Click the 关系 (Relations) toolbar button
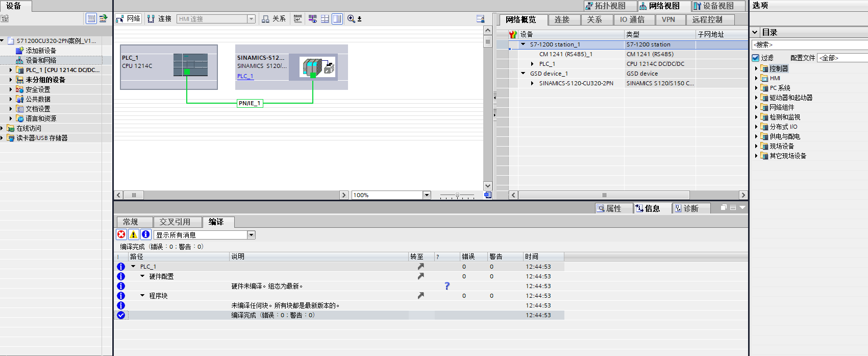Screen dimensions: 868x356 point(274,19)
